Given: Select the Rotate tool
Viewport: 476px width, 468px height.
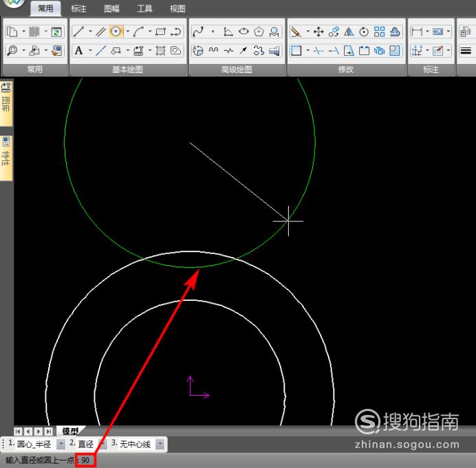Looking at the screenshot, I should [x=364, y=32].
